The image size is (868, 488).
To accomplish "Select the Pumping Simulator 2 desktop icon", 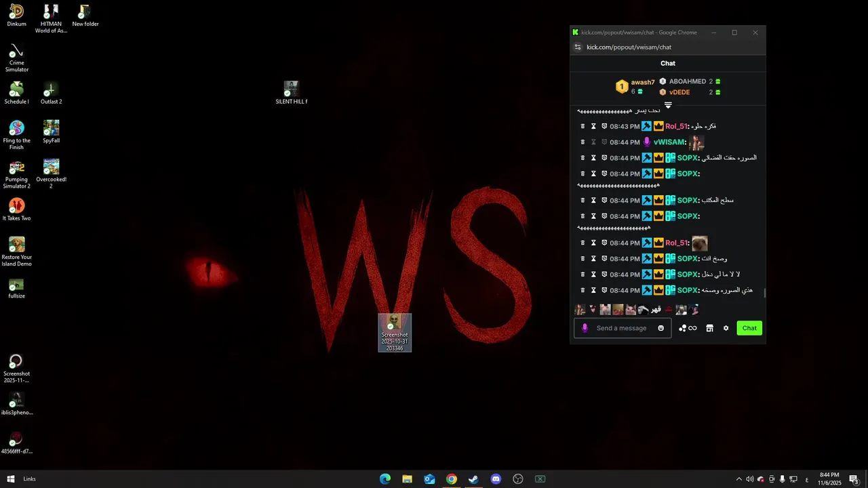I will point(17,174).
